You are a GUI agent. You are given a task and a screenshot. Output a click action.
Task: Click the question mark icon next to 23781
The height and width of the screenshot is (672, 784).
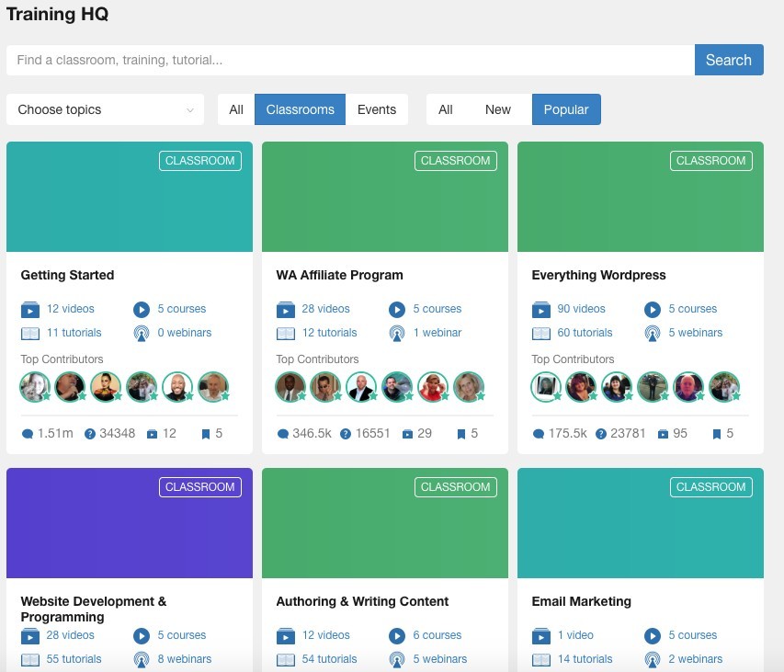click(601, 434)
